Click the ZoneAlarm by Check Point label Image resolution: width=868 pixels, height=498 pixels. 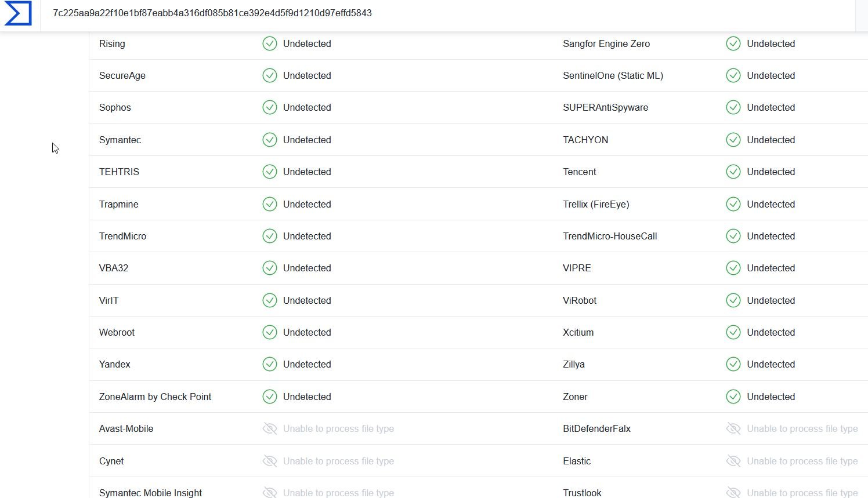[x=155, y=397]
